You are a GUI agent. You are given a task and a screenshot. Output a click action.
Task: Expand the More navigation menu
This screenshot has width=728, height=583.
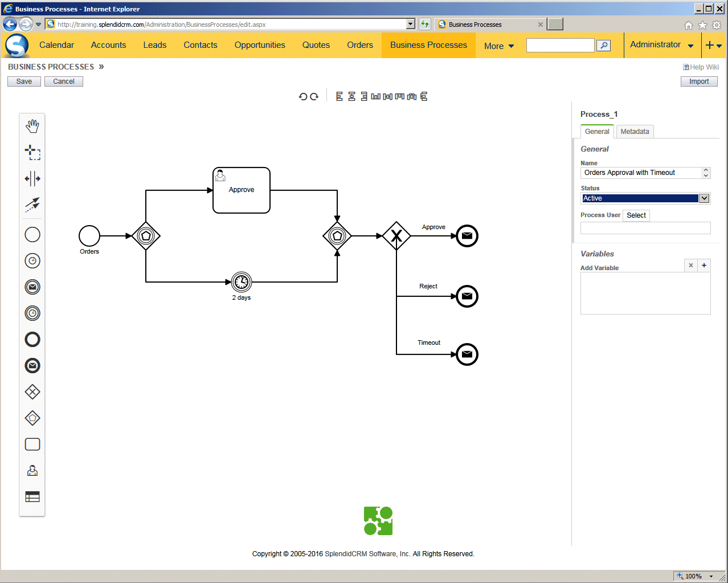pyautogui.click(x=498, y=46)
